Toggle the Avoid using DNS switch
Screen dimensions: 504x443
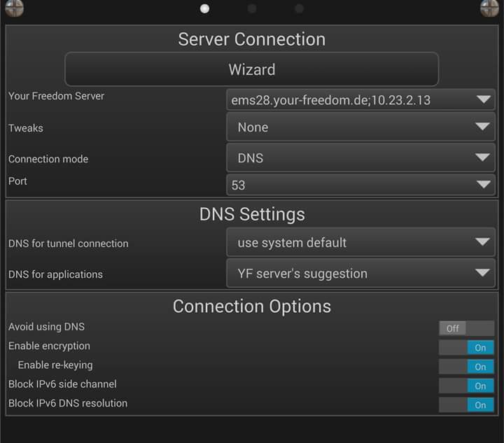coord(466,328)
